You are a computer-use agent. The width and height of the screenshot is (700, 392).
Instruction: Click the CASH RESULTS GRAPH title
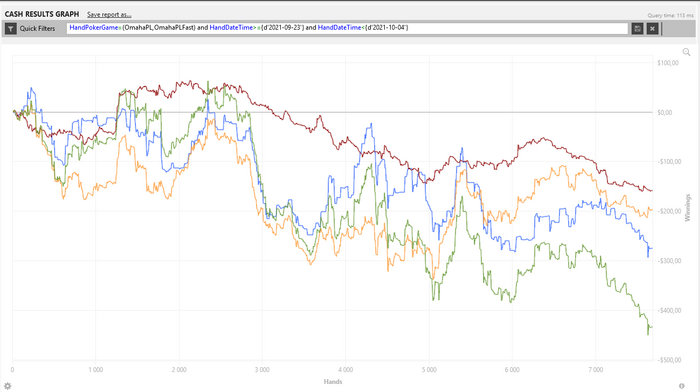pos(42,14)
